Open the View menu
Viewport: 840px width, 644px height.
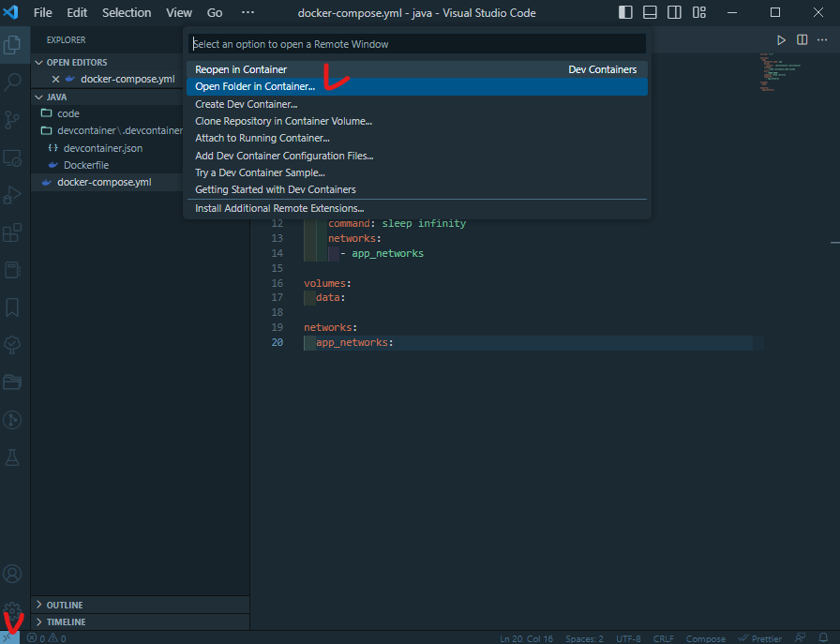tap(178, 12)
